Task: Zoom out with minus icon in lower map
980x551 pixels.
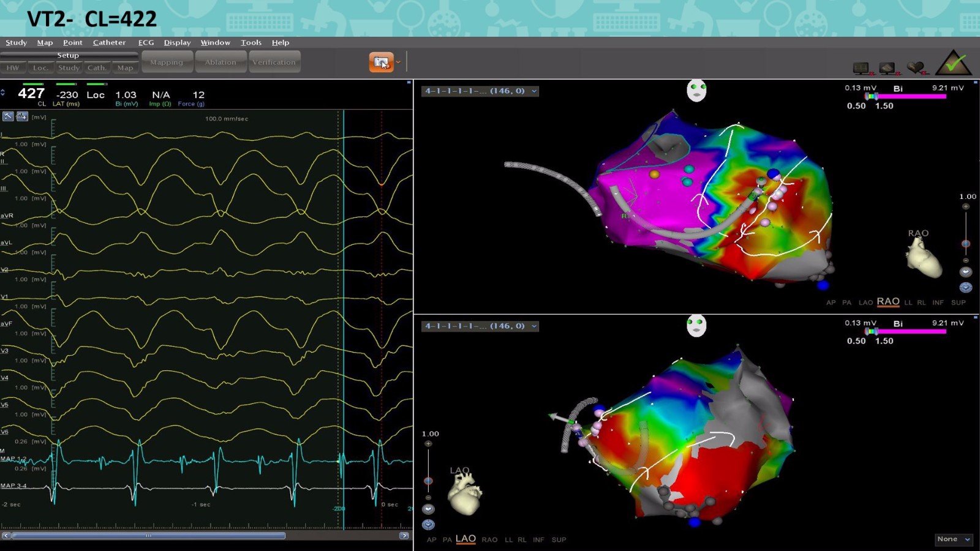Action: click(x=428, y=497)
